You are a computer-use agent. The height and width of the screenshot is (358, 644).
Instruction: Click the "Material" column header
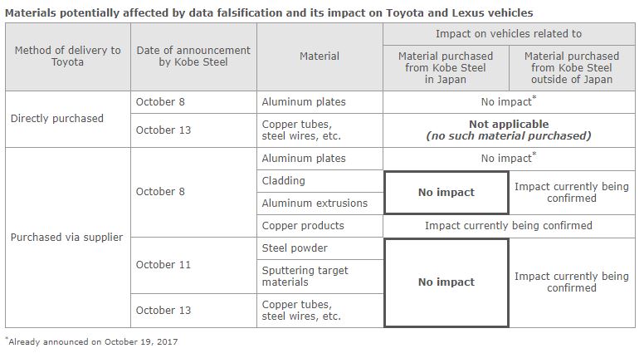tap(320, 56)
